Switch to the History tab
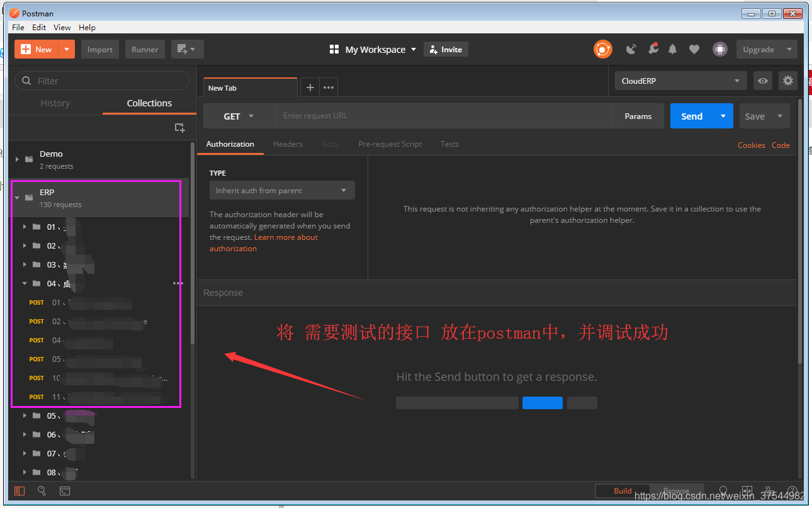 point(55,103)
